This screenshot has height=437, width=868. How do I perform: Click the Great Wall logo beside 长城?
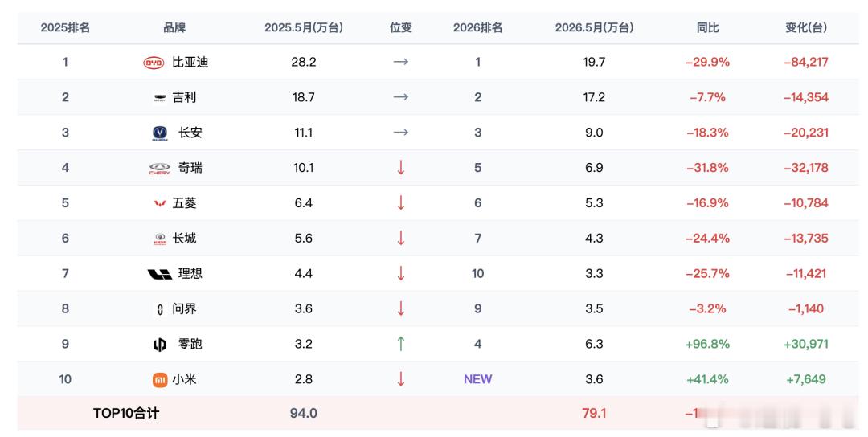[160, 239]
